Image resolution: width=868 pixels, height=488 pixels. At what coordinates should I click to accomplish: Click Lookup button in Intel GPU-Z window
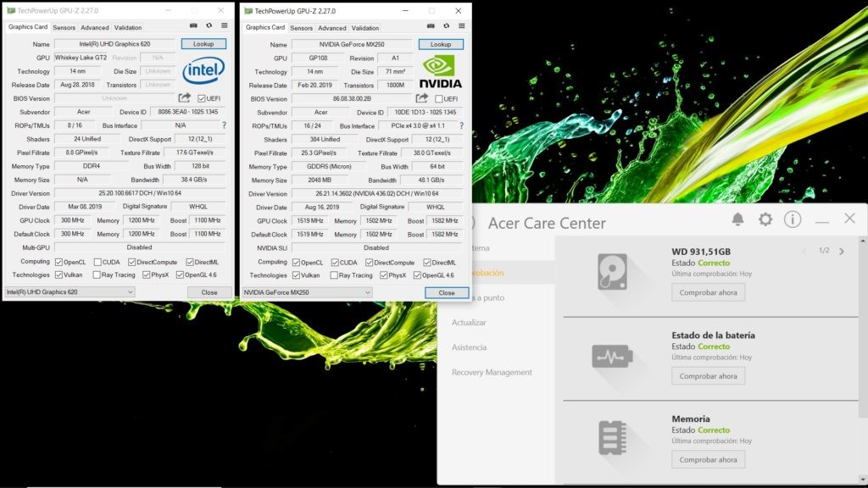(x=203, y=44)
